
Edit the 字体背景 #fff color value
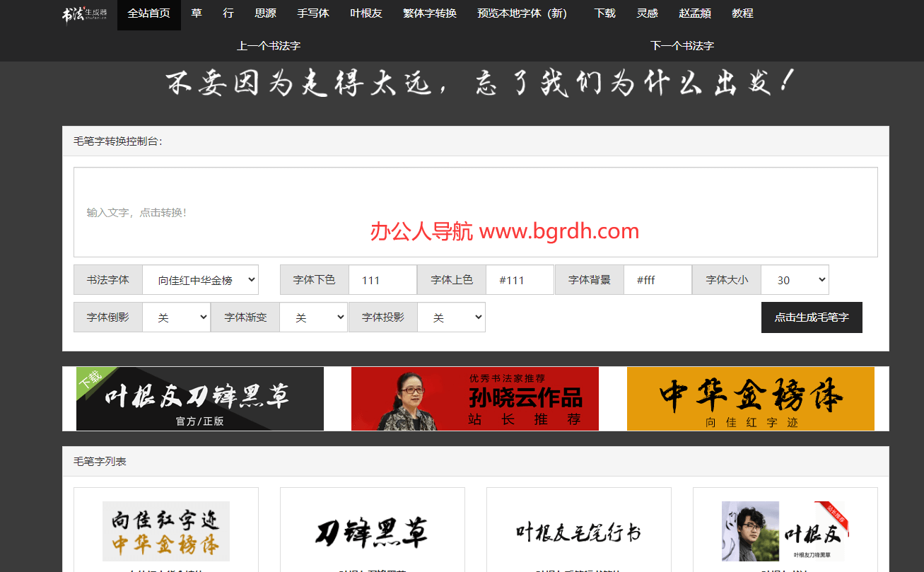point(657,279)
